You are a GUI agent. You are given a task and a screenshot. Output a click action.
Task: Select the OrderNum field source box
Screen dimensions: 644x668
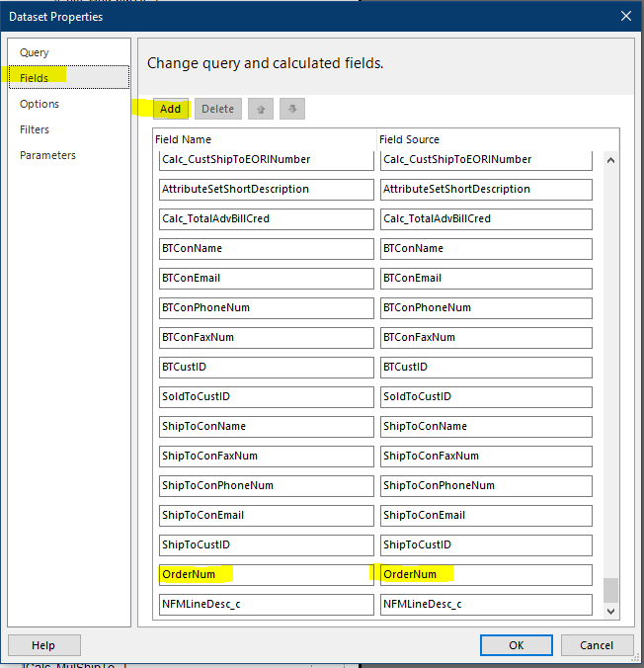coord(486,575)
